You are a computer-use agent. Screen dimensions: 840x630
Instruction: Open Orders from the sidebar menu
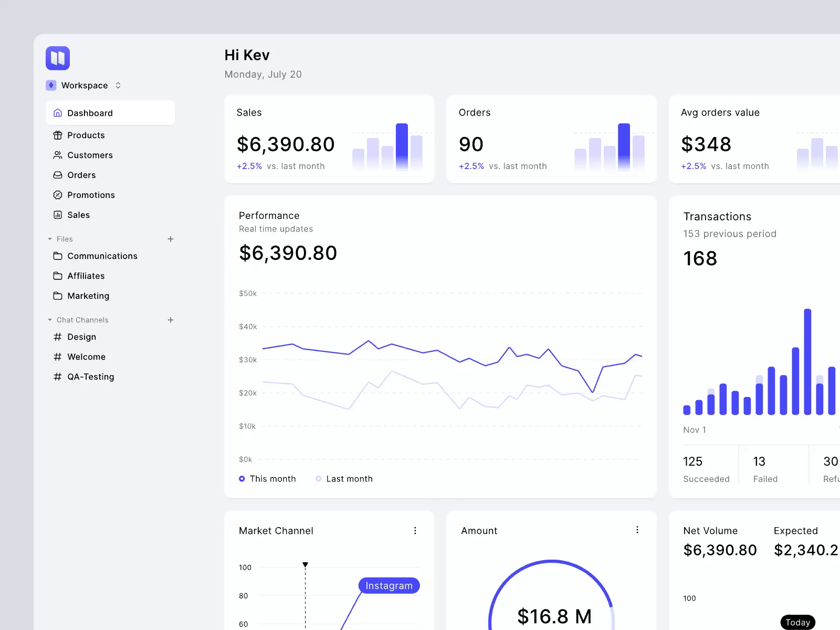[x=81, y=175]
